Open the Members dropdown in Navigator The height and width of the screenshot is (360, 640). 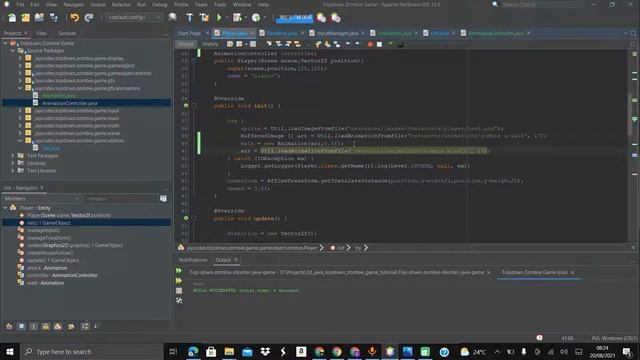(41, 198)
